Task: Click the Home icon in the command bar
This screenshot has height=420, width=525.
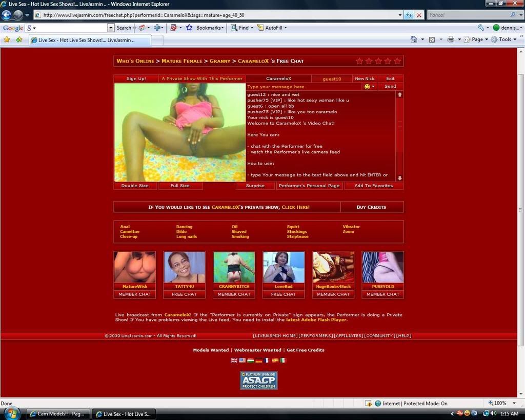Action: (x=414, y=39)
